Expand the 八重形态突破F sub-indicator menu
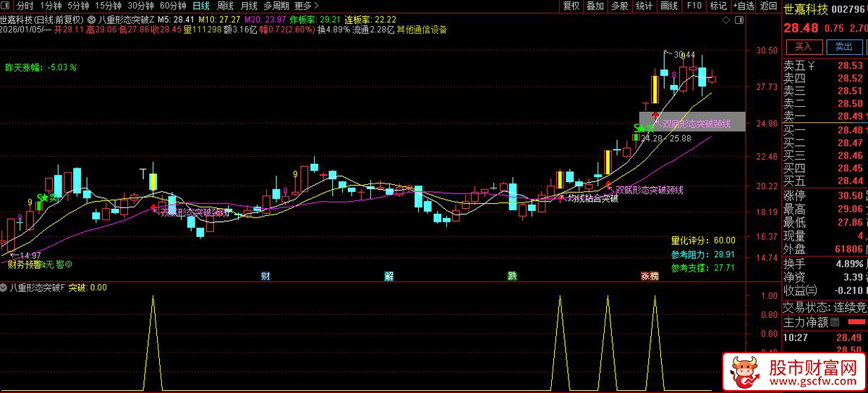The width and height of the screenshot is (868, 393). click(4, 288)
